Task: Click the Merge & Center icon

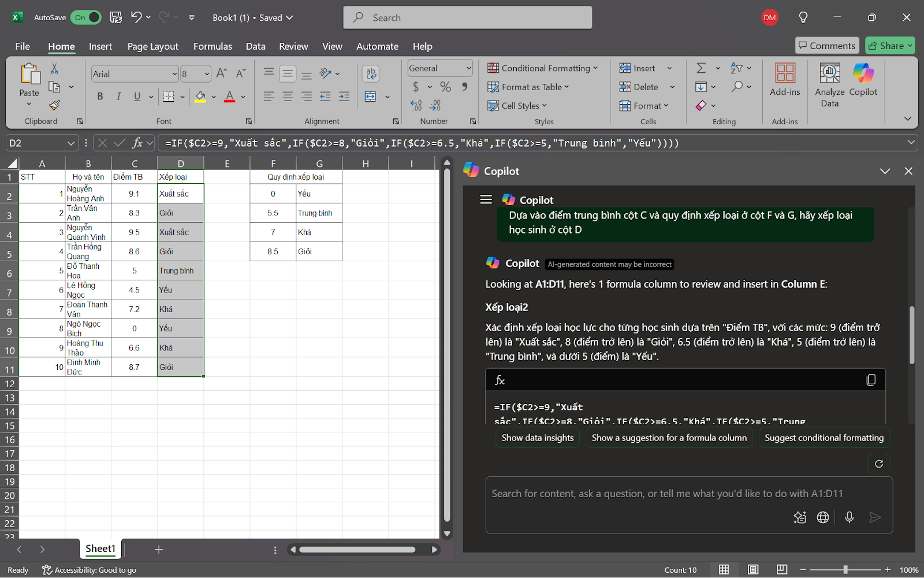Action: [x=371, y=97]
